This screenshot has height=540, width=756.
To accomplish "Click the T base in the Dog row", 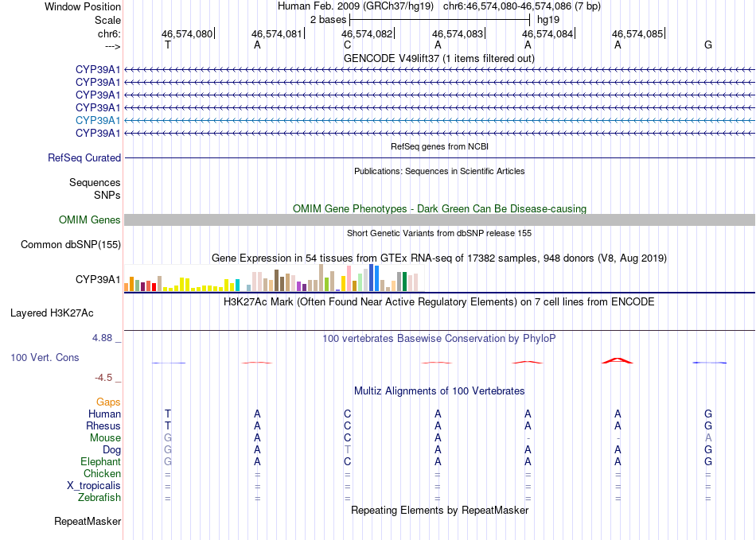I will point(348,450).
